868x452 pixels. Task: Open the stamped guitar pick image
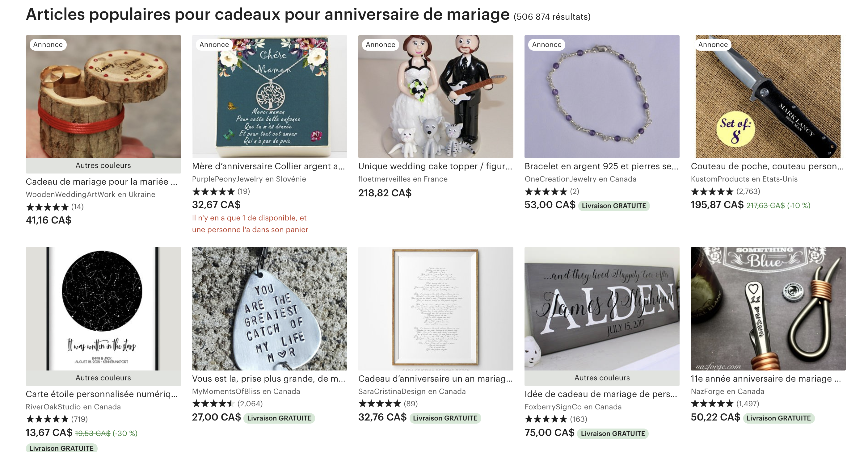coord(269,308)
